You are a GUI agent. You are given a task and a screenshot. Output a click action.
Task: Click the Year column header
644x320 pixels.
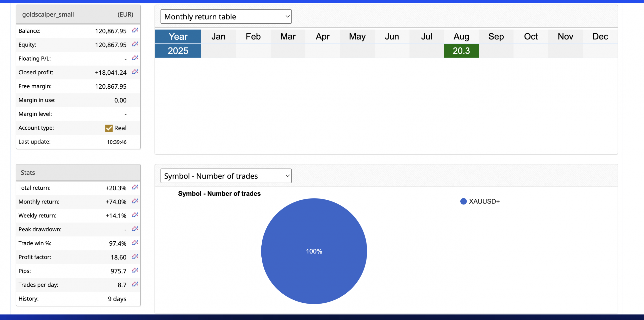tap(178, 37)
